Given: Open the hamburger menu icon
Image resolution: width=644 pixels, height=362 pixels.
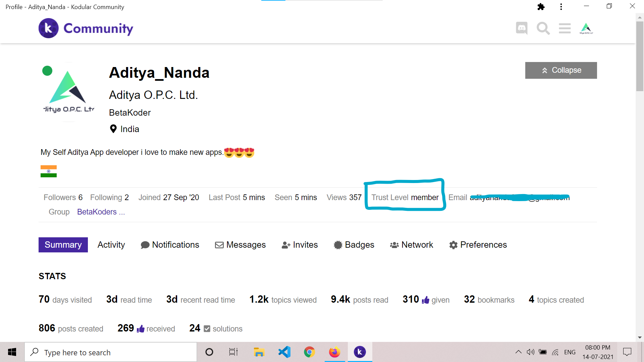Looking at the screenshot, I should point(565,28).
